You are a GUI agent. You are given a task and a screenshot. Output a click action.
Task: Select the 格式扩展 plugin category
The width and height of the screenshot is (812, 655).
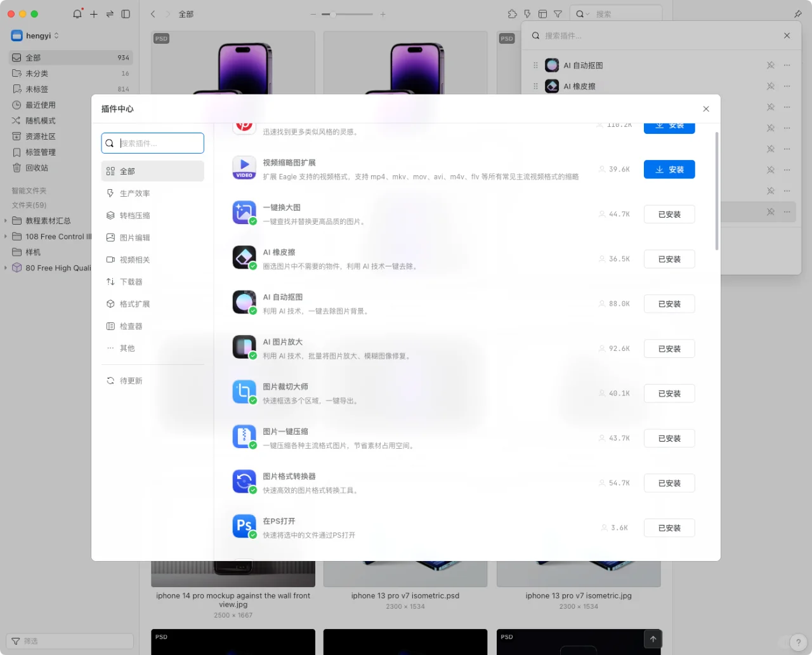(x=152, y=304)
